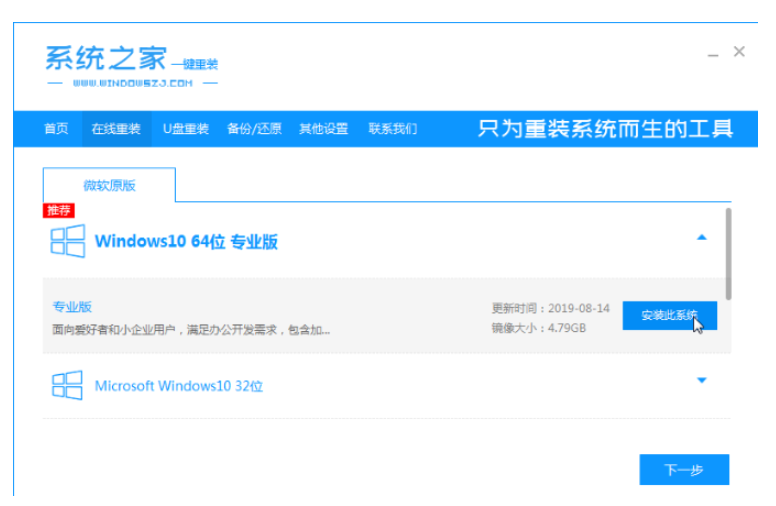Close the 系统之家 reinstall tool
The height and width of the screenshot is (506, 776).
tap(739, 51)
